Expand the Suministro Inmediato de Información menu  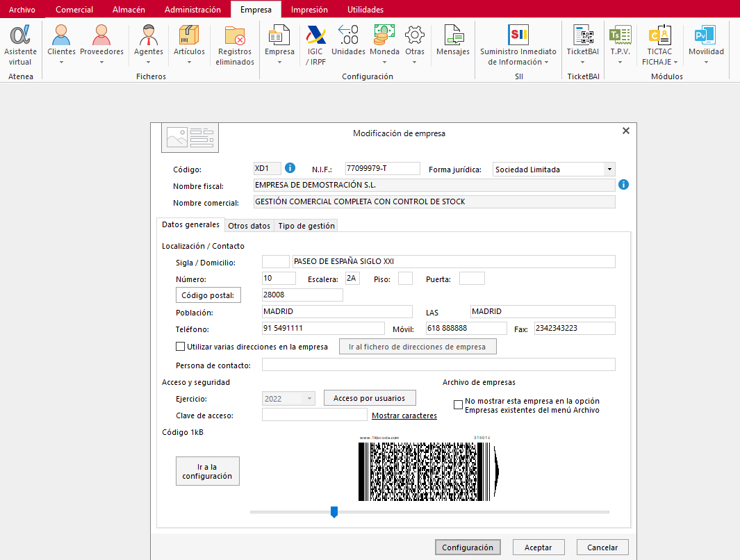click(518, 45)
